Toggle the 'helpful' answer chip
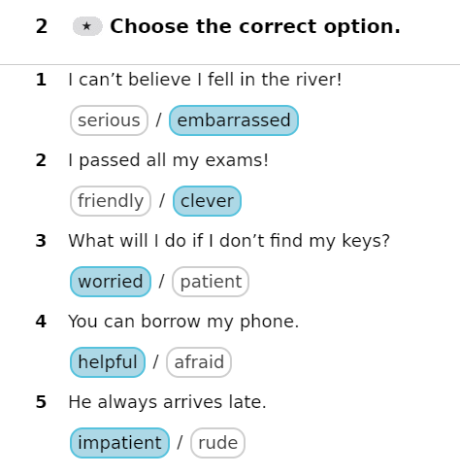 pyautogui.click(x=108, y=362)
